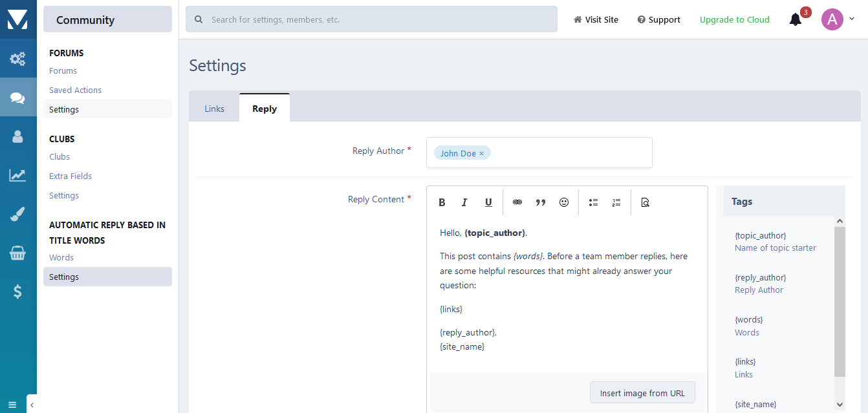The image size is (868, 413).
Task: Click Insert image from URL button
Action: tap(642, 393)
